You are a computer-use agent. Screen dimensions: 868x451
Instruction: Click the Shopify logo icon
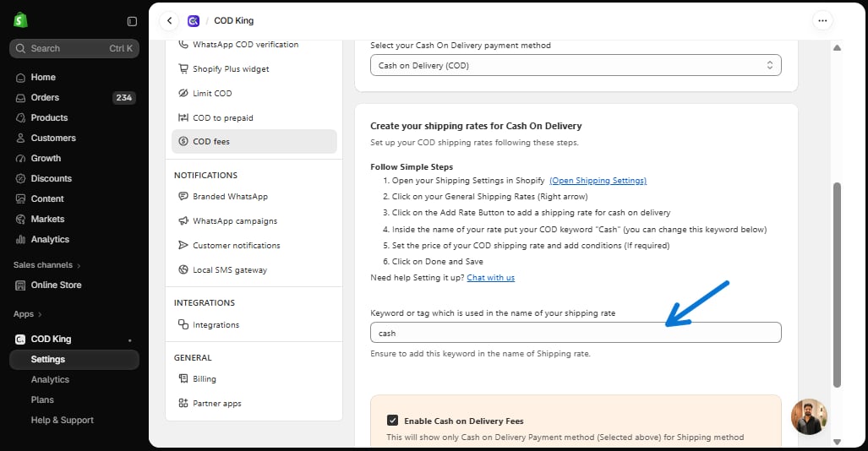pos(20,20)
